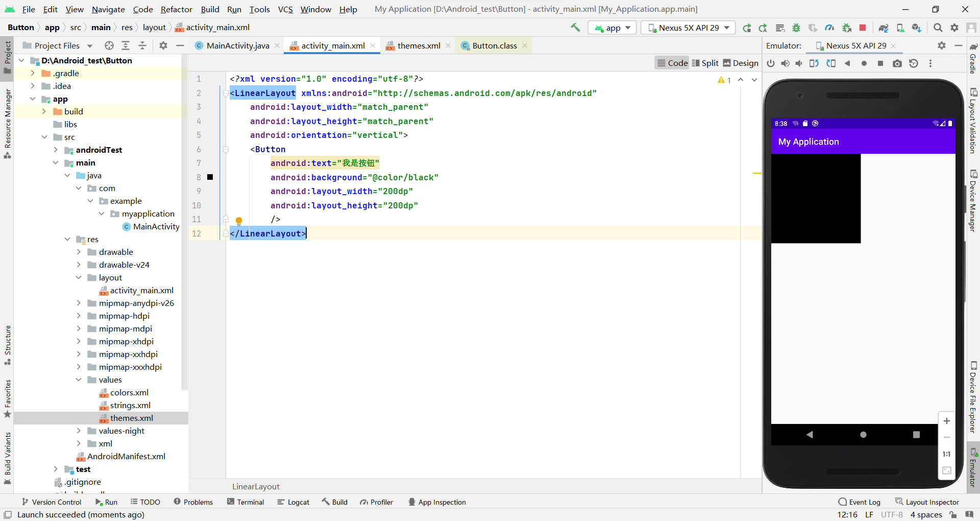
Task: Open the Refactor menu
Action: click(x=177, y=9)
